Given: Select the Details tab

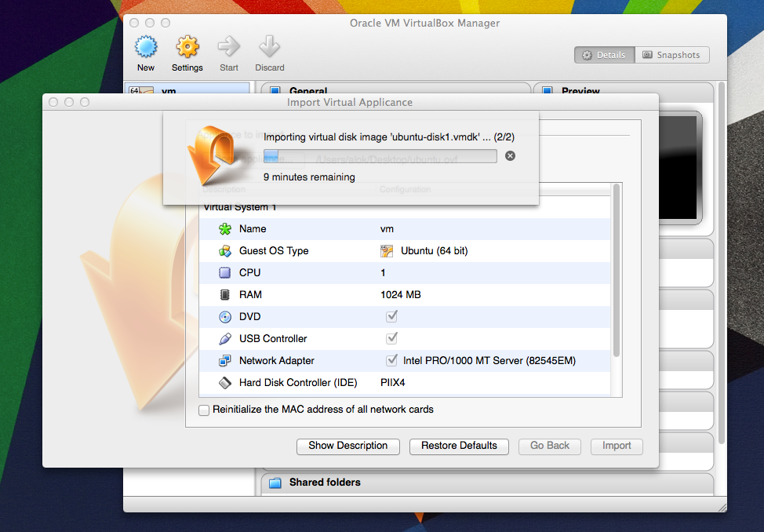Looking at the screenshot, I should click(604, 55).
